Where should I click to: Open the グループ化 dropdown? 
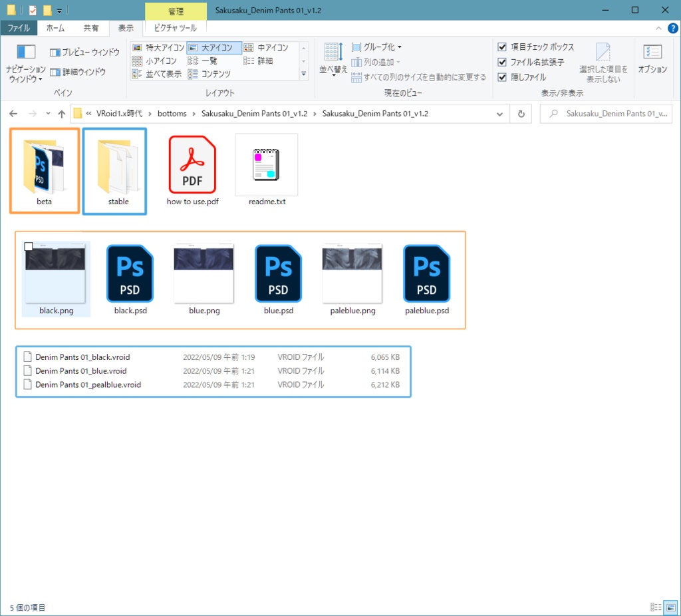[376, 47]
